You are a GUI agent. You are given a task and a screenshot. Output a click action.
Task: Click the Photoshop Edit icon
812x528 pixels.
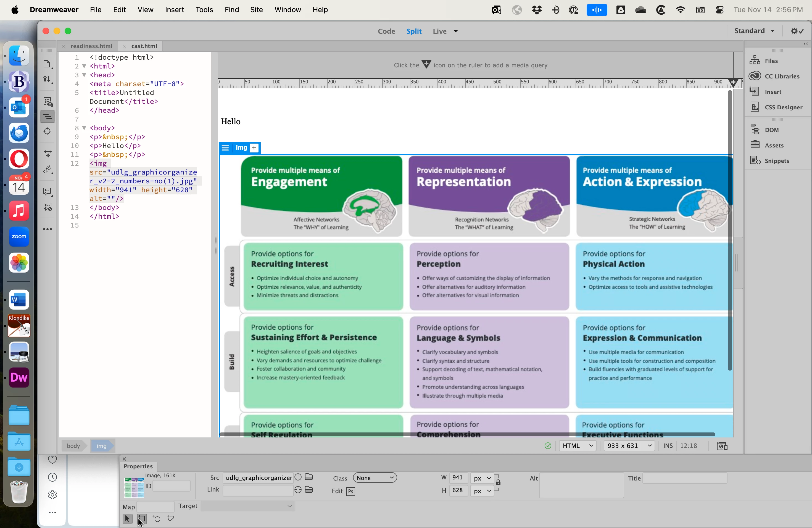pyautogui.click(x=351, y=492)
